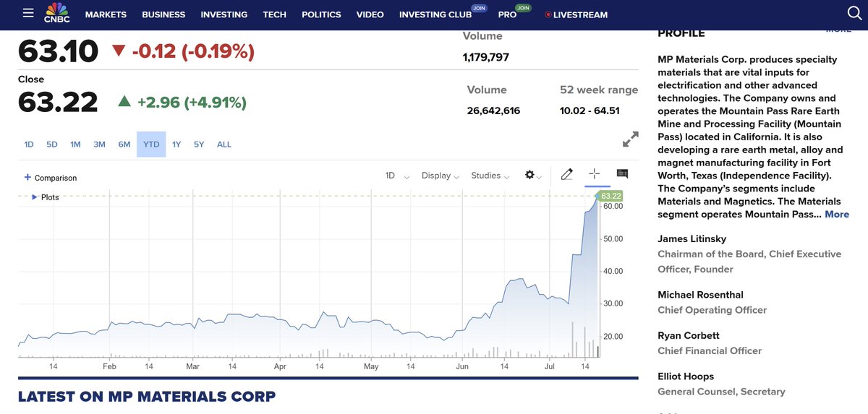Screen dimensions: 868x414
Task: Expand the Plots legend triangle
Action: click(34, 197)
